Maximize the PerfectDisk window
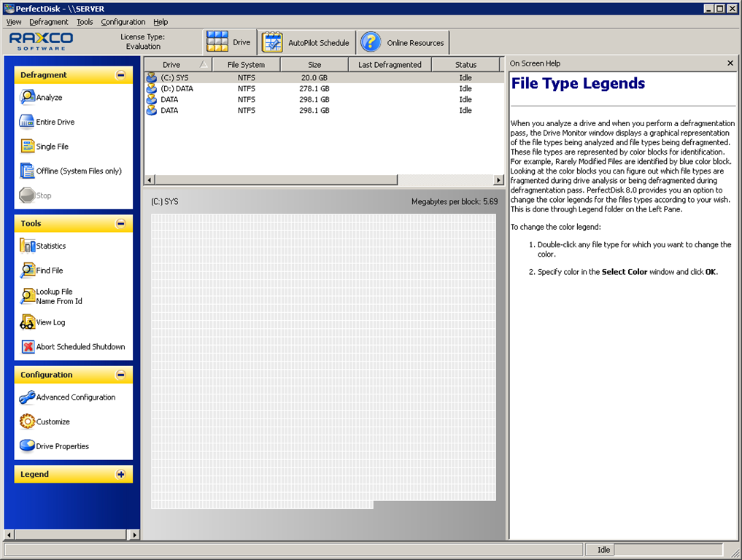 point(720,9)
